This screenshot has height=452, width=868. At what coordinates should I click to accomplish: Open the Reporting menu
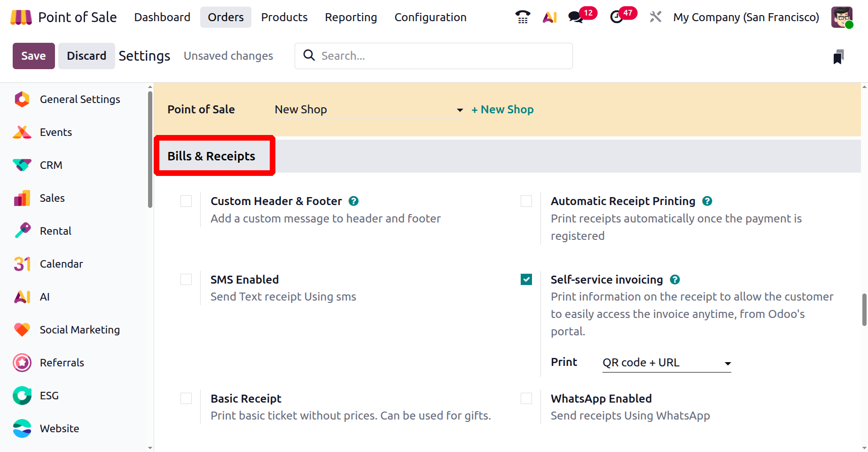(351, 17)
